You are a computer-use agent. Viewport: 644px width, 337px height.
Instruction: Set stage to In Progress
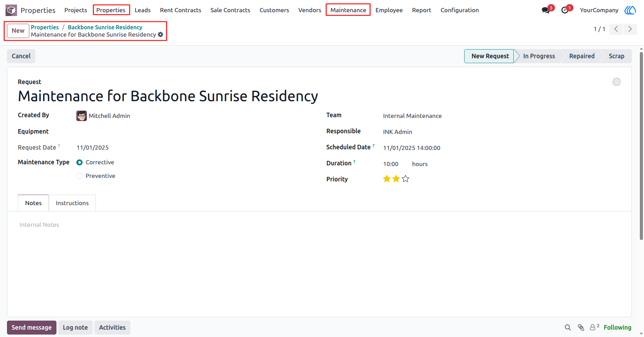pos(539,56)
